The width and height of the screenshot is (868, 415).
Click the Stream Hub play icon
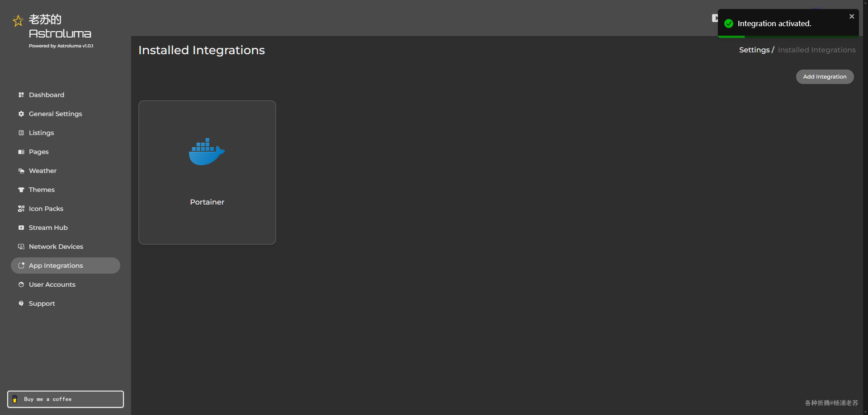(21, 228)
